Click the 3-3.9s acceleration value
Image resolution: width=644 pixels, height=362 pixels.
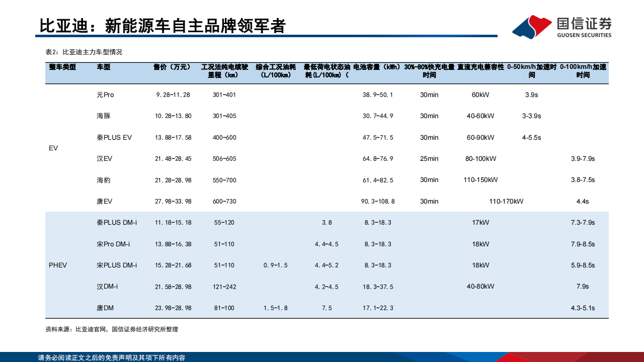[531, 116]
